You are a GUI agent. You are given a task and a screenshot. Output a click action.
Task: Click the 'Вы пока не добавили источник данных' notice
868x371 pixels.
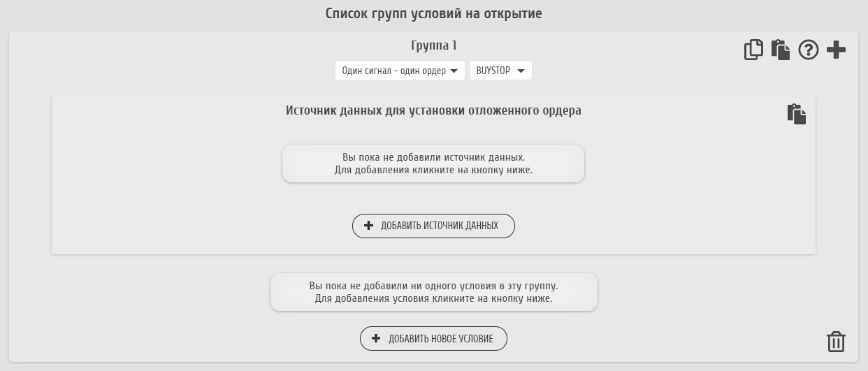click(433, 157)
